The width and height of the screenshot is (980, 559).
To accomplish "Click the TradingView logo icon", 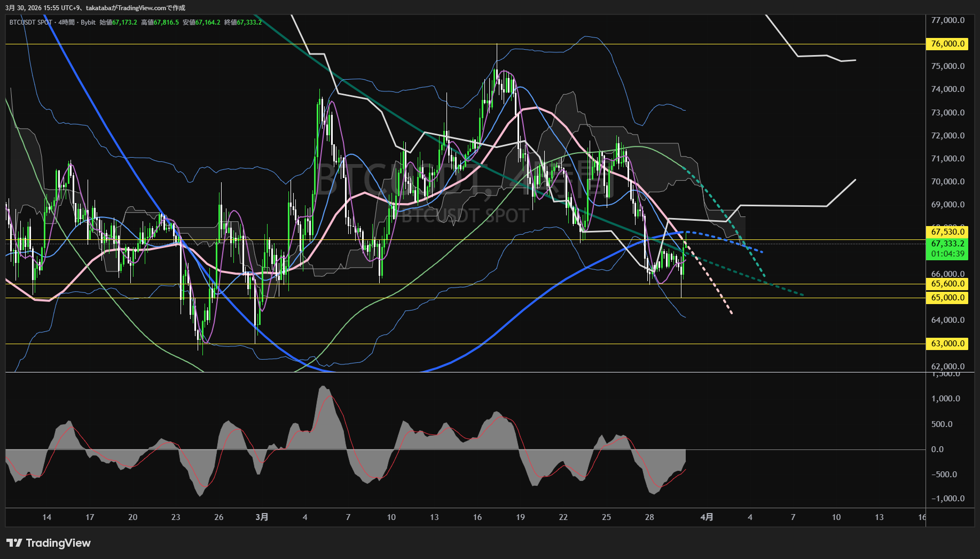I will point(14,543).
